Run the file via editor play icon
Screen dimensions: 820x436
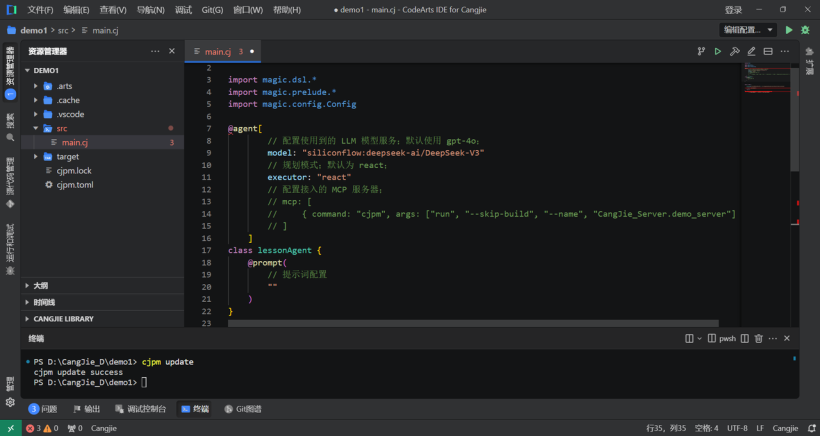(x=718, y=51)
